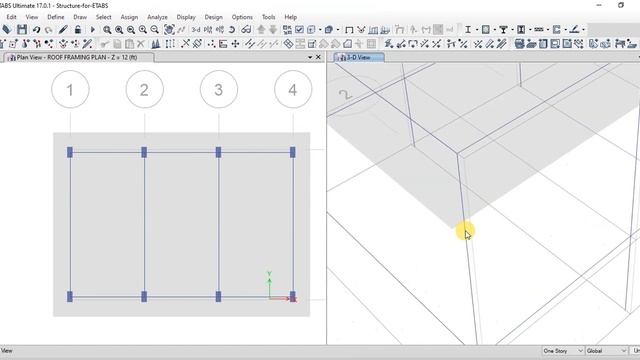Click the move up in list arrow
This screenshot has height=360, width=640.
point(261,30)
